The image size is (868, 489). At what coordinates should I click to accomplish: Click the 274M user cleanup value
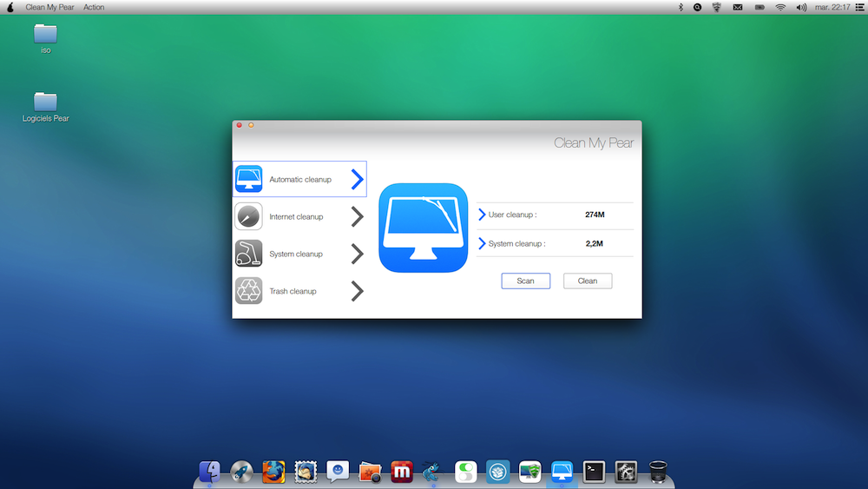[595, 215]
